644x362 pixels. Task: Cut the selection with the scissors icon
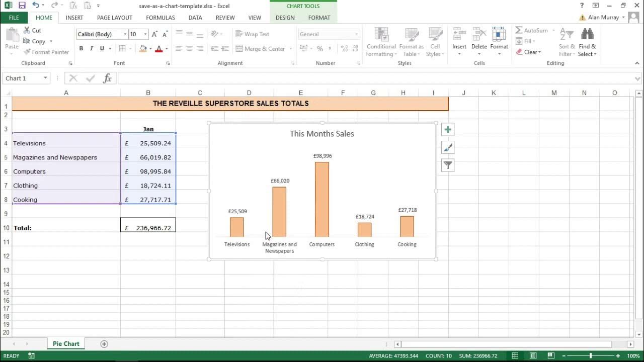33,30
